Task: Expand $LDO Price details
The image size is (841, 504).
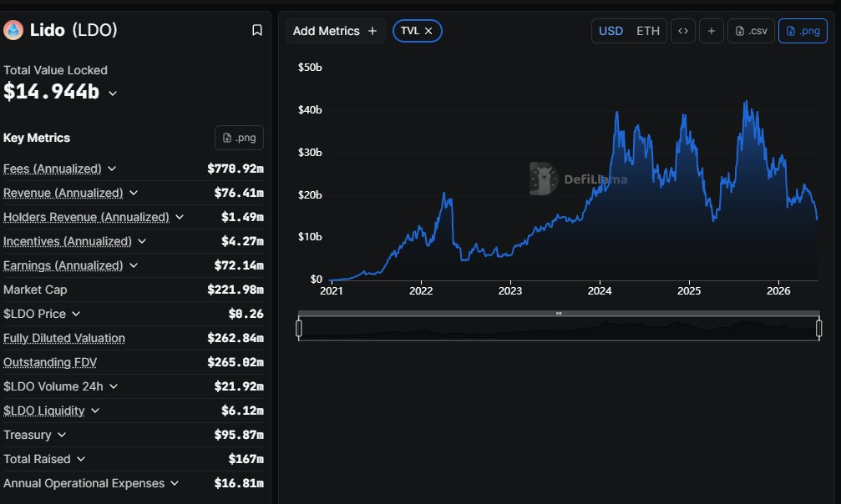Action: click(76, 314)
